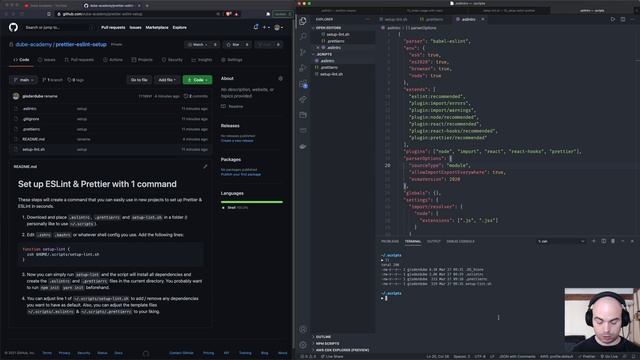This screenshot has width=640, height=360.
Task: Open the '2 commits' history link
Action: click(196, 96)
